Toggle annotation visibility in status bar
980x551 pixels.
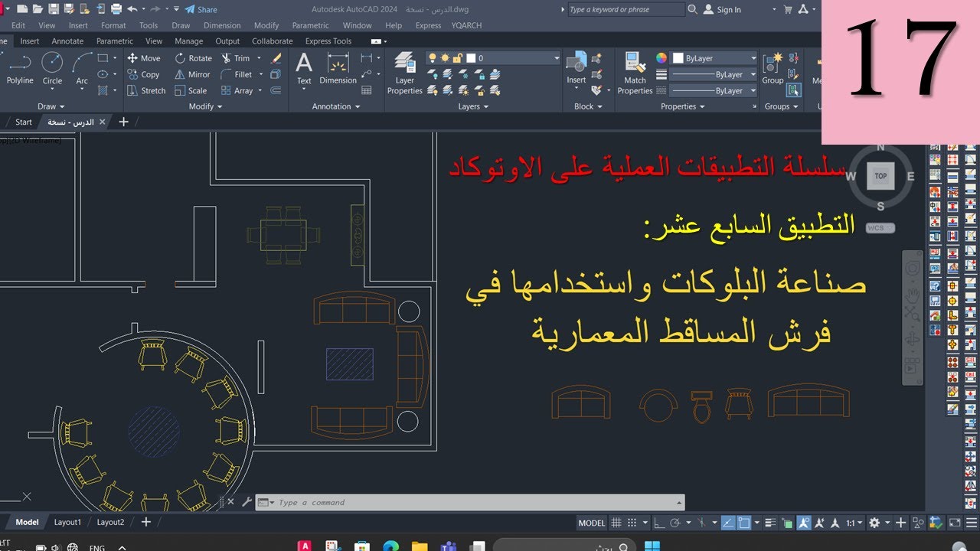coord(804,523)
